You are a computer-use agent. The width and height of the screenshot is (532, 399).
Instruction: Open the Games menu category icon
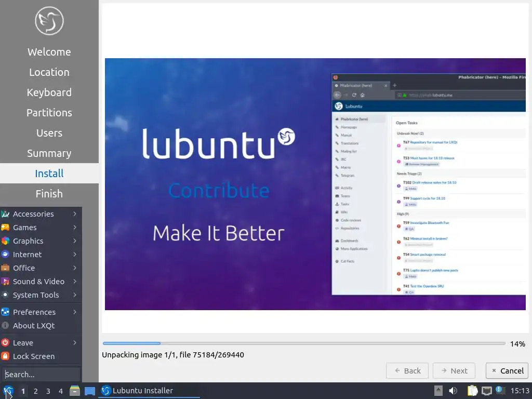point(5,228)
